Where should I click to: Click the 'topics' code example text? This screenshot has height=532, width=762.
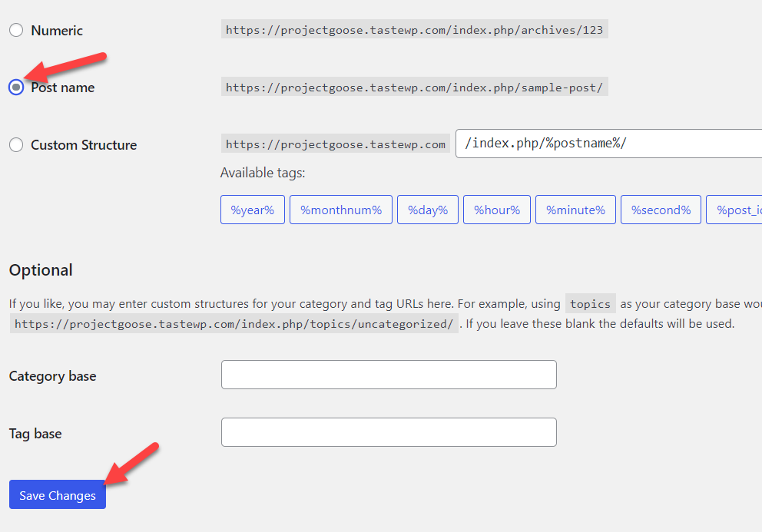coord(591,304)
